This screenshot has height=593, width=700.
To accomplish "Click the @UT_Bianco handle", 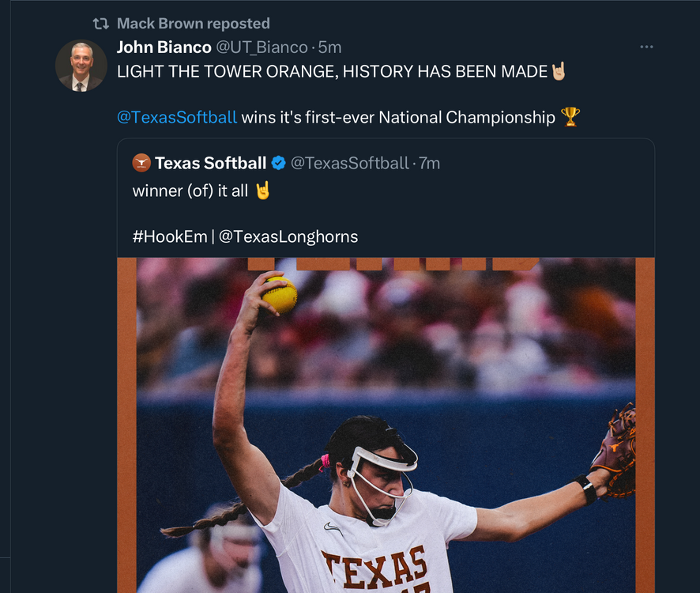I will (x=262, y=47).
